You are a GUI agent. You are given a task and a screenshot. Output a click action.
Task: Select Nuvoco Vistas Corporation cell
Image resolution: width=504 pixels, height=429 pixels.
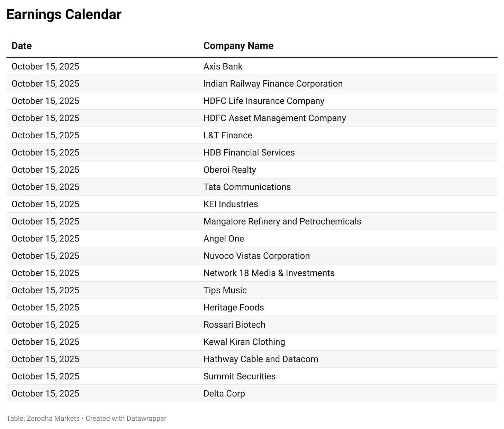point(256,256)
